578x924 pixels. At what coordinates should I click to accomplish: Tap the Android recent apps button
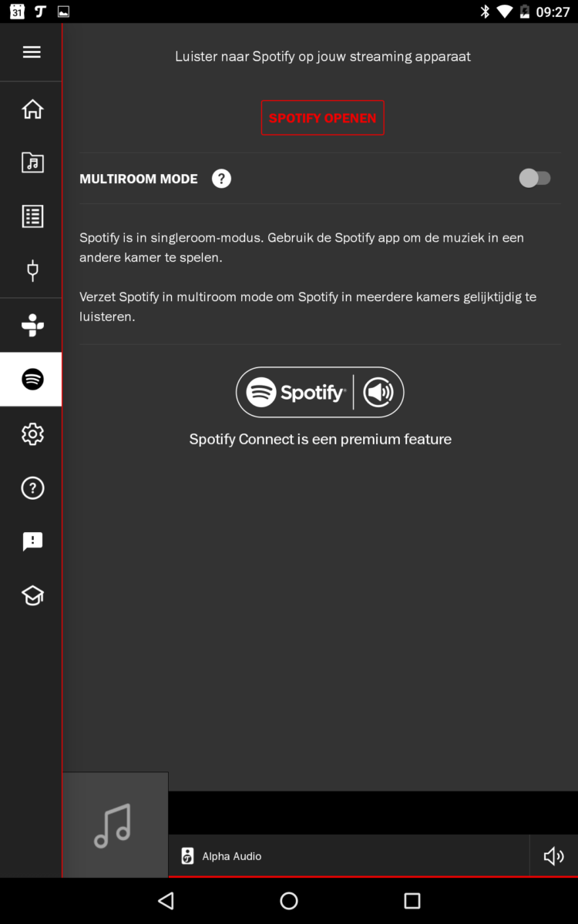click(x=412, y=900)
